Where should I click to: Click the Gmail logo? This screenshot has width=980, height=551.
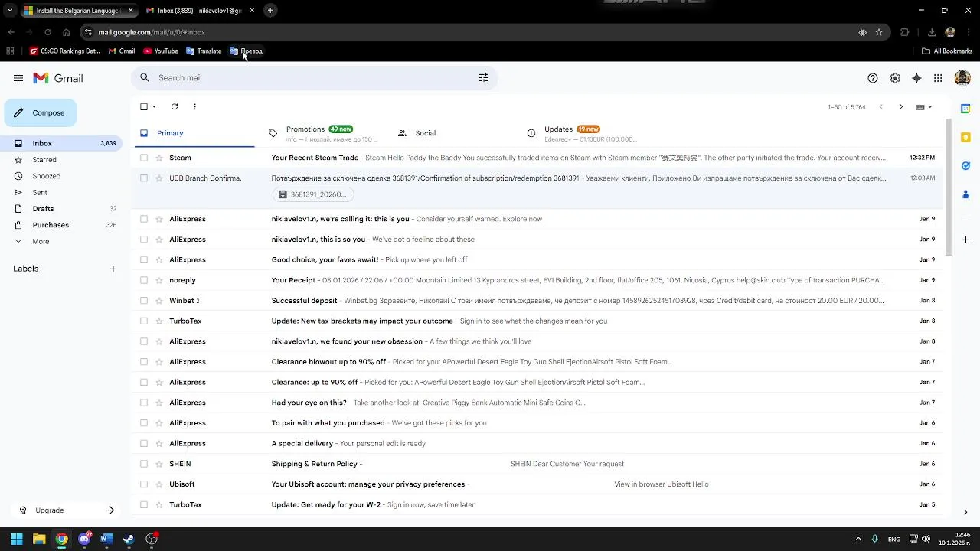coord(58,78)
